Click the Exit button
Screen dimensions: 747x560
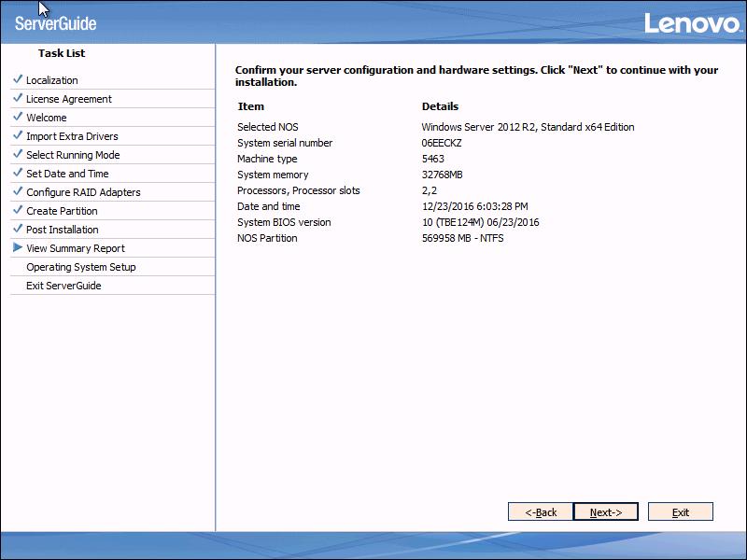[x=681, y=511]
